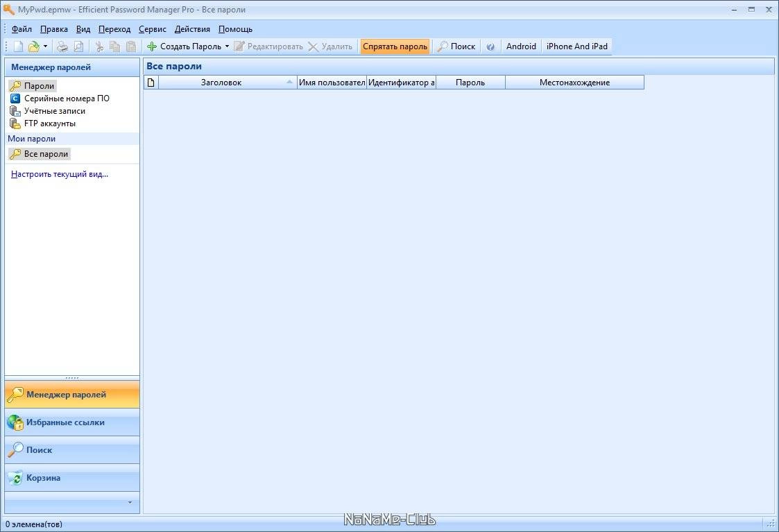The image size is (779, 532).
Task: Click the document icon column header
Action: (x=151, y=83)
